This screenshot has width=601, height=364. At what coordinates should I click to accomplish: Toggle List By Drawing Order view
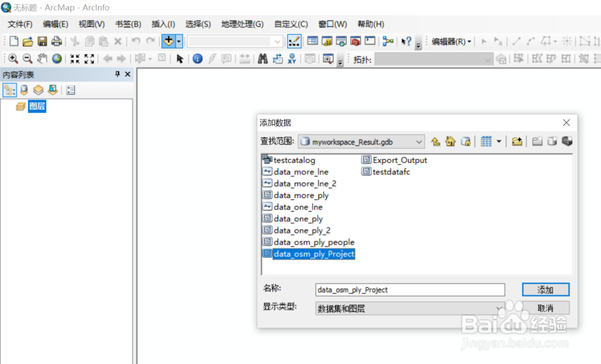pyautogui.click(x=10, y=90)
